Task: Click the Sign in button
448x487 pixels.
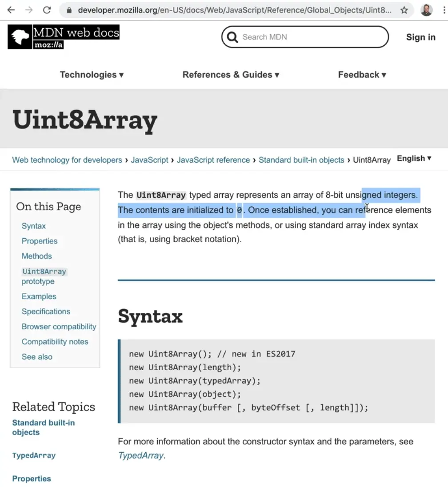Action: coord(420,37)
